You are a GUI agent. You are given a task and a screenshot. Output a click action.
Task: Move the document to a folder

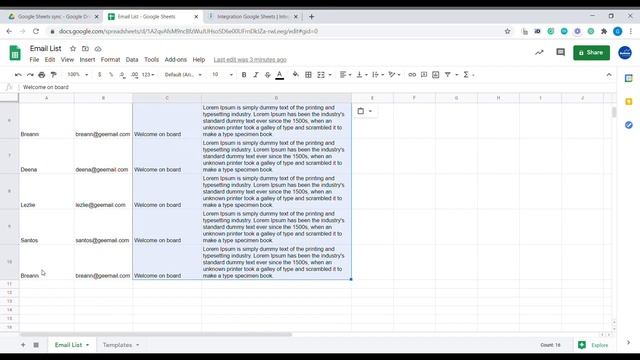pyautogui.click(x=85, y=49)
